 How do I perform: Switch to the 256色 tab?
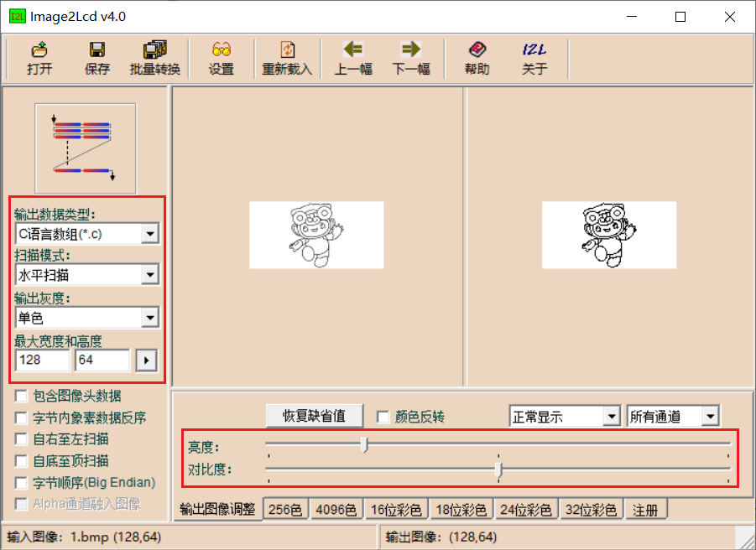point(285,510)
